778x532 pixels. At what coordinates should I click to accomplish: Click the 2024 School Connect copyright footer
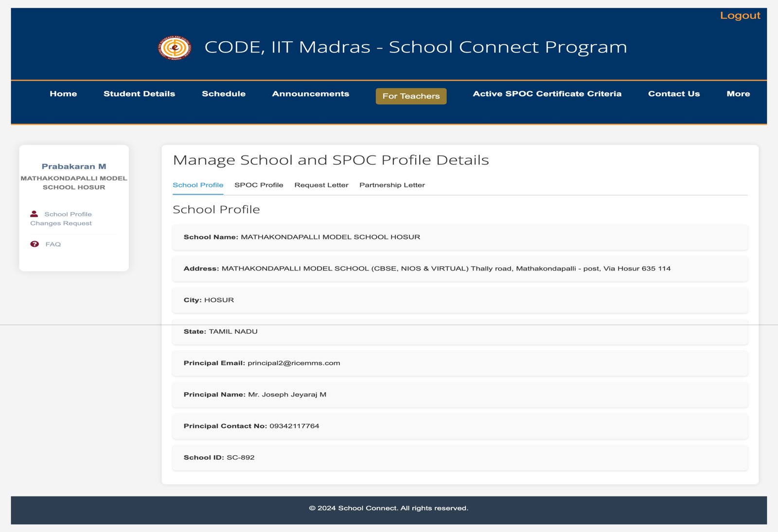pyautogui.click(x=389, y=508)
